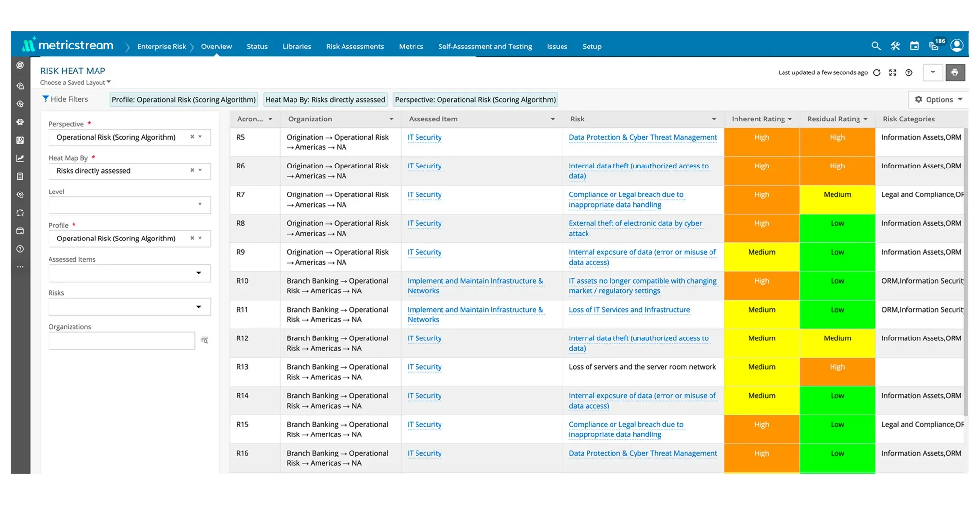
Task: Expand the Heat Map By dropdown
Action: pos(200,170)
